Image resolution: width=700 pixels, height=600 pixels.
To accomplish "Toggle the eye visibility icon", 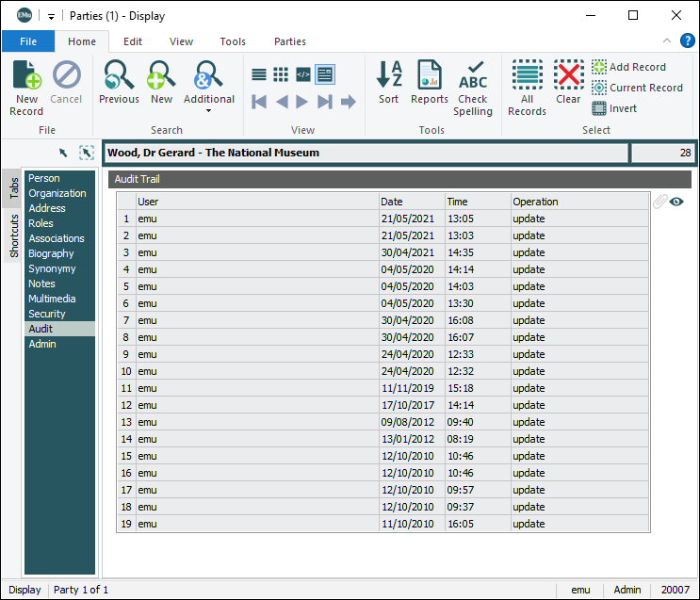I will [676, 202].
